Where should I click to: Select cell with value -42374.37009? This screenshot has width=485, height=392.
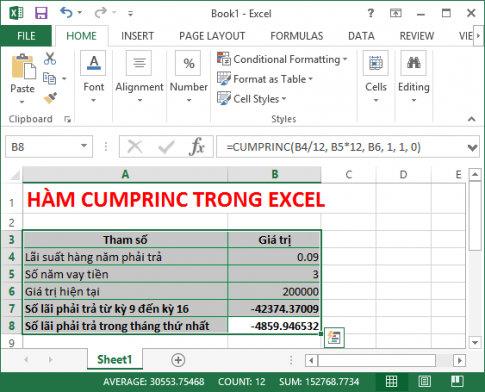[274, 309]
